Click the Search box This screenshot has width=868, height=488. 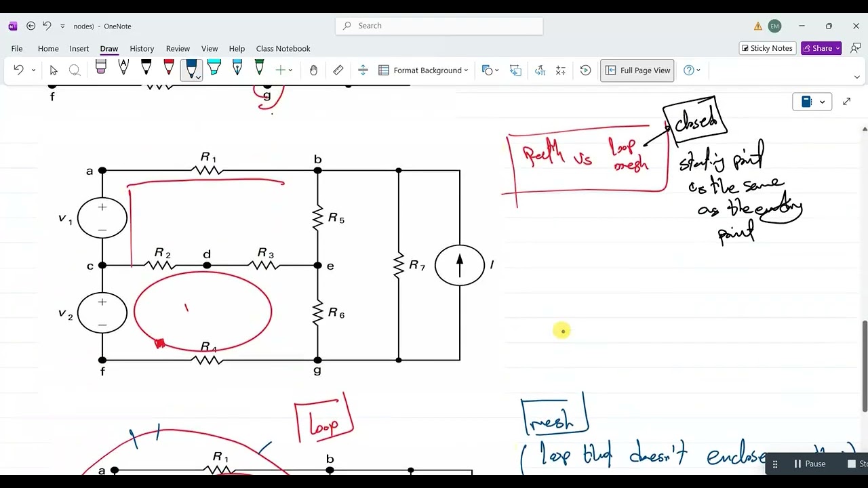click(439, 26)
